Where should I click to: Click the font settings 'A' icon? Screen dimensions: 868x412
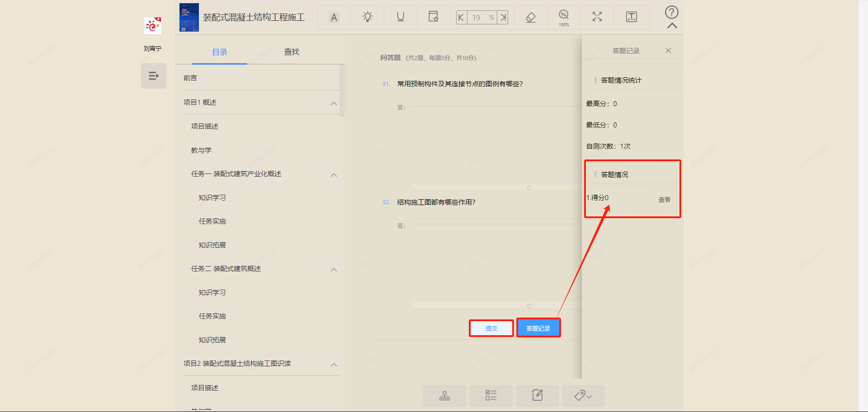(x=334, y=18)
